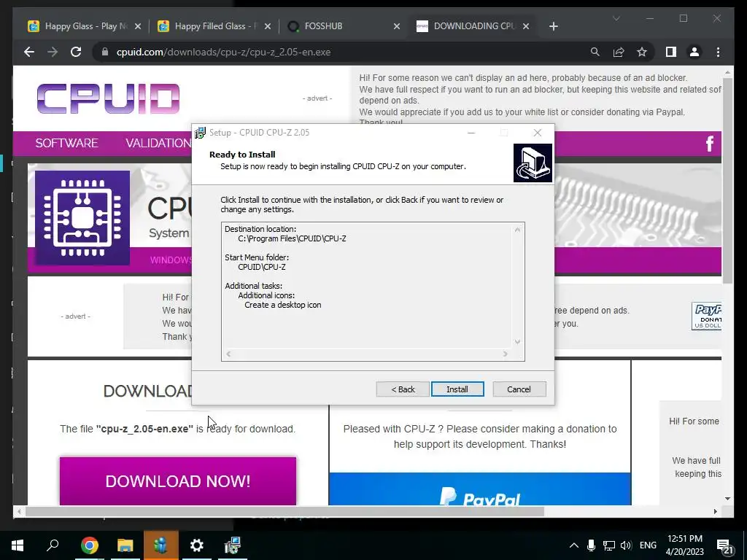Click the browser forward arrow
The height and width of the screenshot is (560, 747).
point(53,52)
